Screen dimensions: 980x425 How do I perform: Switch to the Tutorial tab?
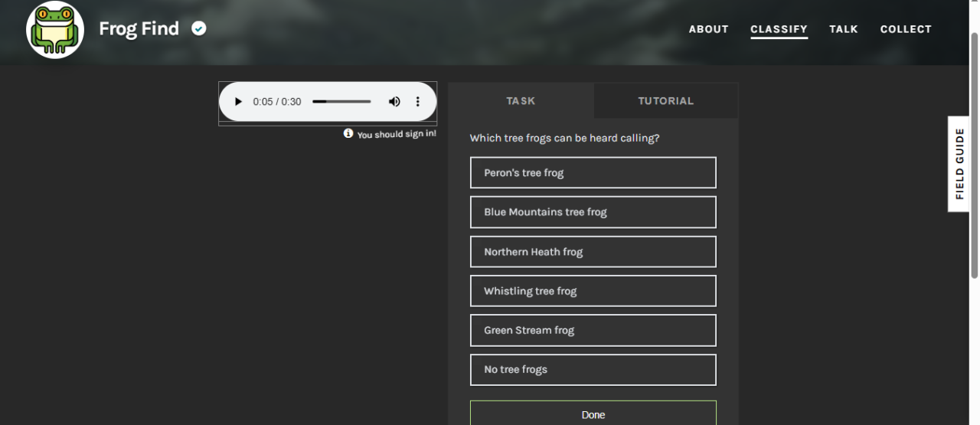665,101
